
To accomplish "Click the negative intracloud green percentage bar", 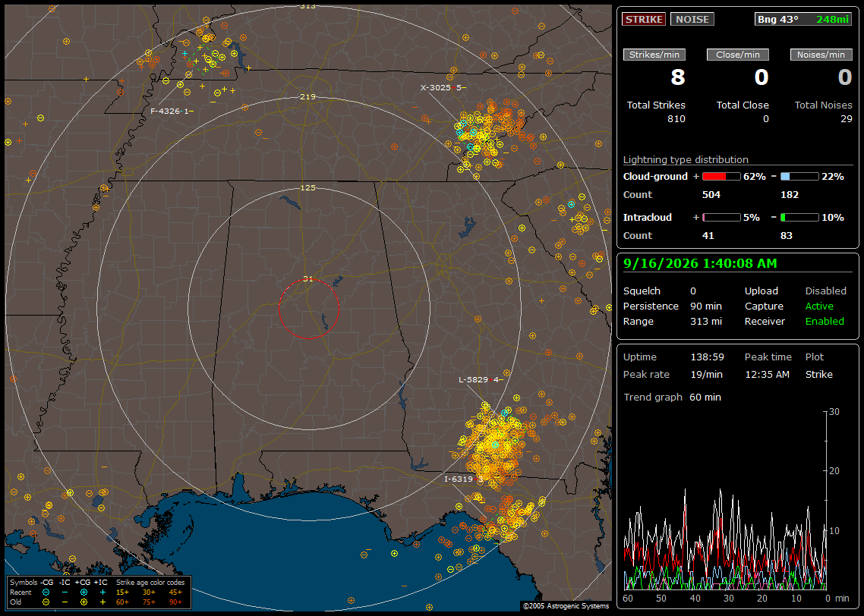I will 799,218.
